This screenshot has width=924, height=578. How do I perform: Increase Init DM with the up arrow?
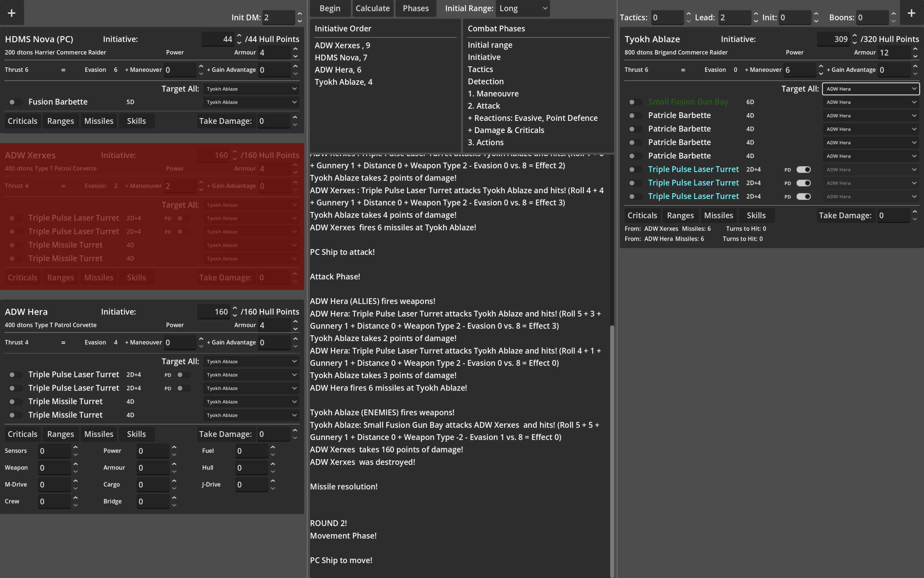tap(300, 14)
